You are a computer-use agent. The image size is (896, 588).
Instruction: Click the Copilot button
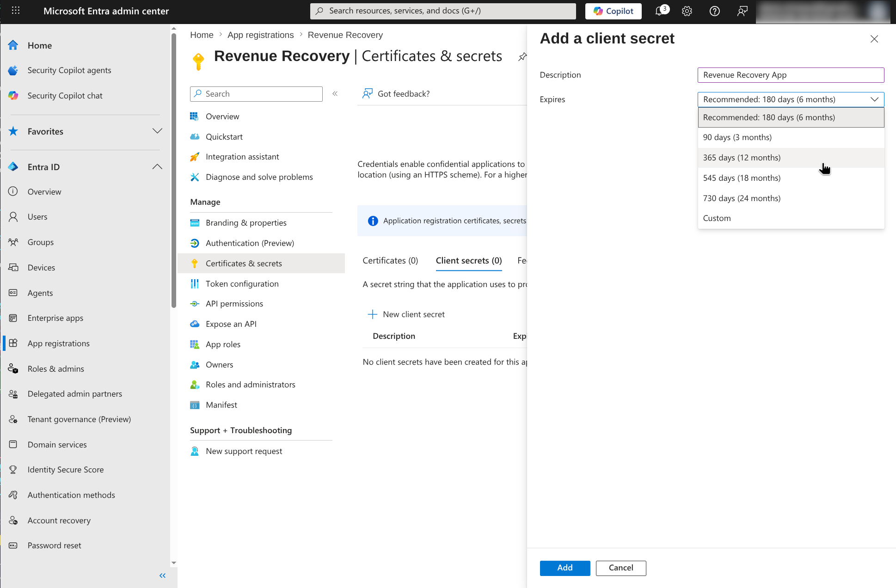613,11
